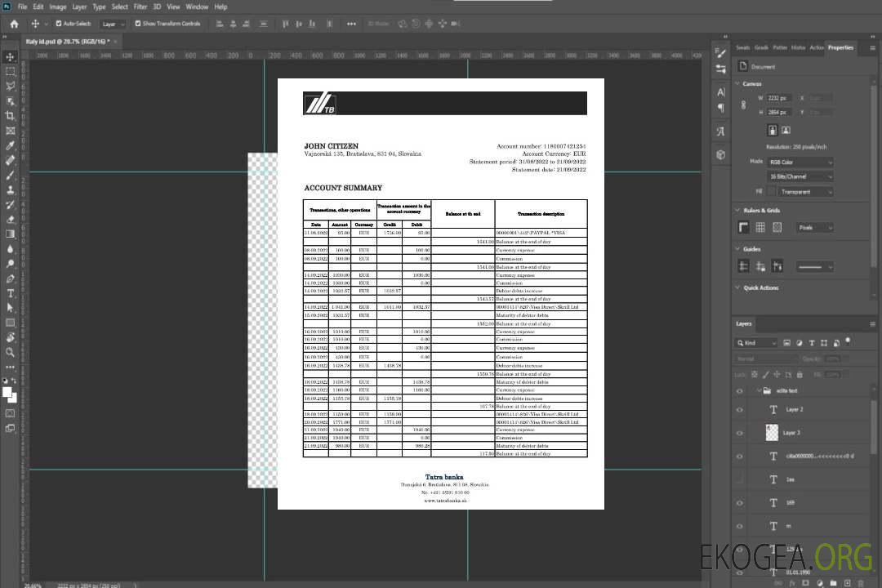Toggle layer filtering on/off switch
Screen dimensions: 882x588
(848, 341)
